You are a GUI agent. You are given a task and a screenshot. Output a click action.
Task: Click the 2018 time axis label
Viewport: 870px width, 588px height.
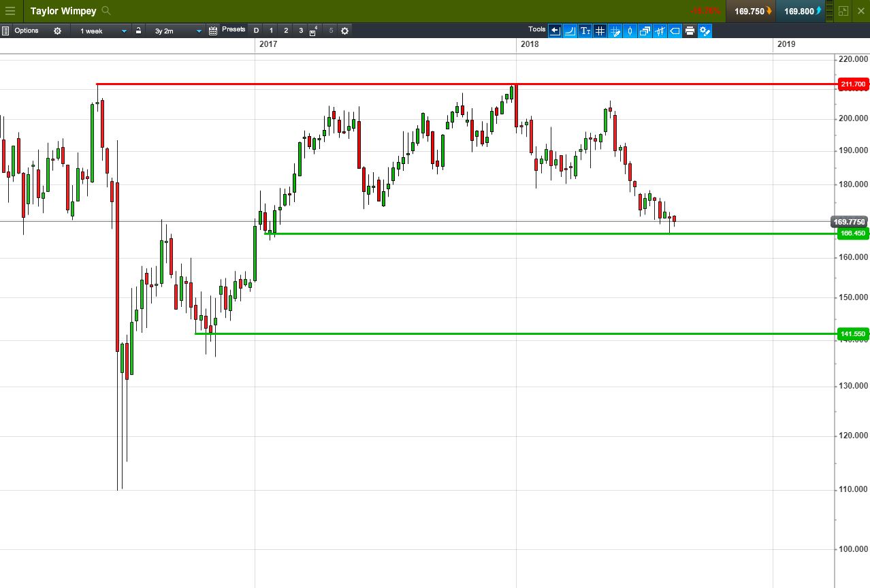(530, 44)
